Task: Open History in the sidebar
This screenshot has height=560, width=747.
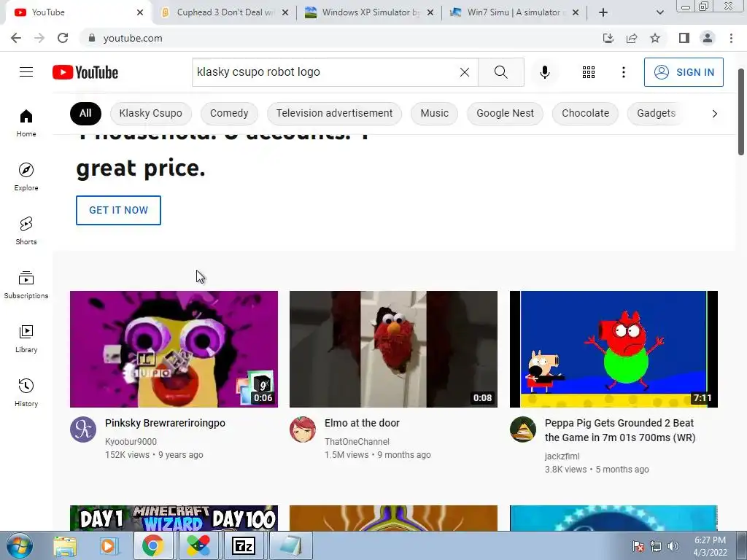Action: coord(26,392)
